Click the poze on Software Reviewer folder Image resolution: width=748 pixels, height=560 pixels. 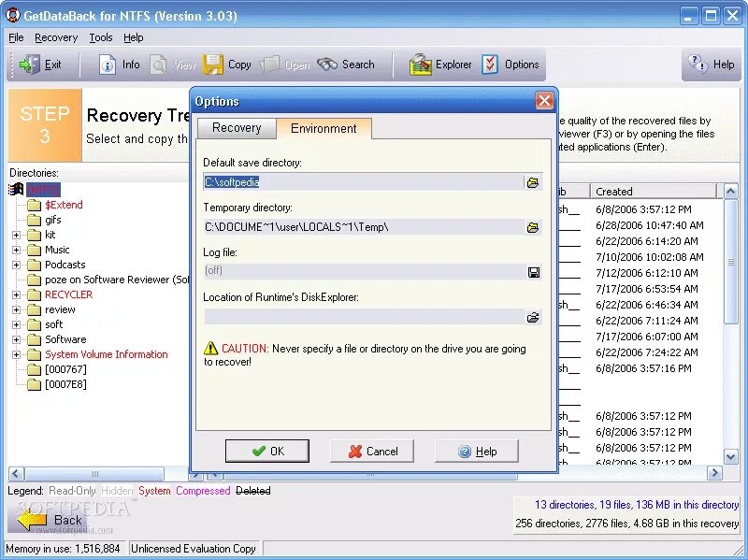pos(34,280)
